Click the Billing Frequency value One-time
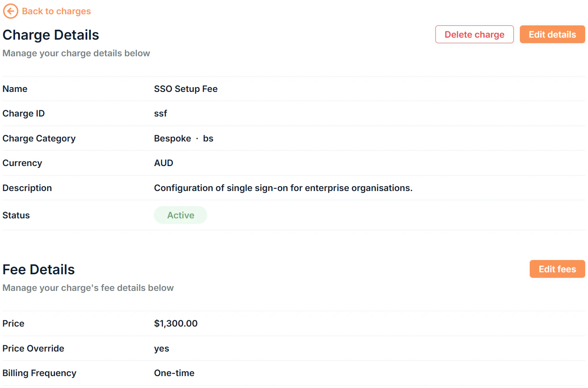588x388 pixels. 174,373
